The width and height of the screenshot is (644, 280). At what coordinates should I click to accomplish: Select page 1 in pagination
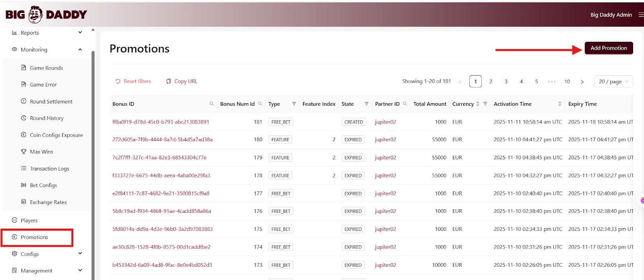click(475, 82)
